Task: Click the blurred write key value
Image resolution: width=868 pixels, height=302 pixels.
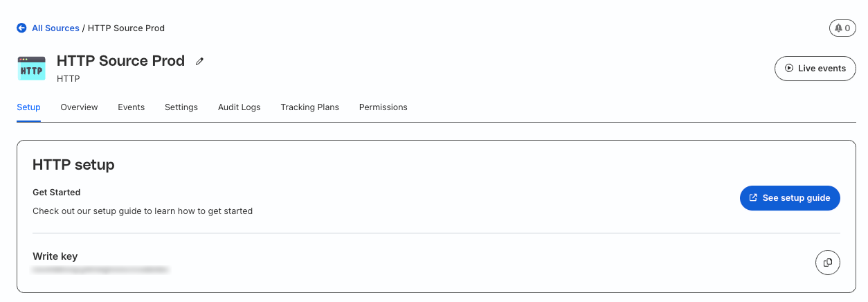Action: click(101, 269)
